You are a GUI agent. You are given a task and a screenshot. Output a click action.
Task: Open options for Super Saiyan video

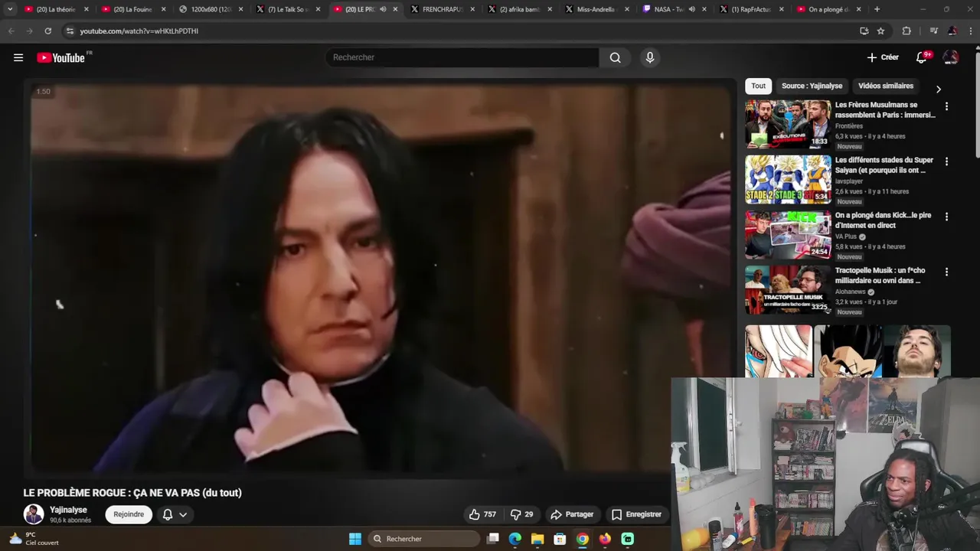[x=946, y=161]
